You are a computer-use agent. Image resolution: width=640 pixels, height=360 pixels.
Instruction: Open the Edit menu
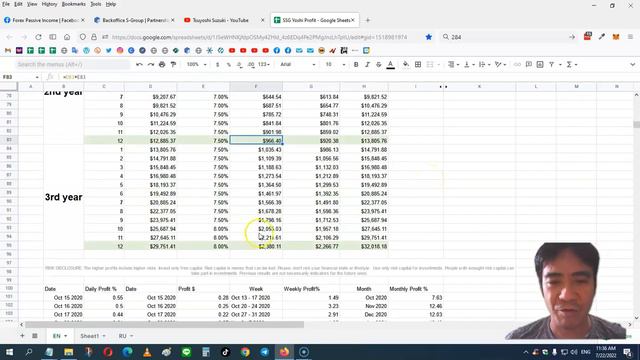(18, 4)
